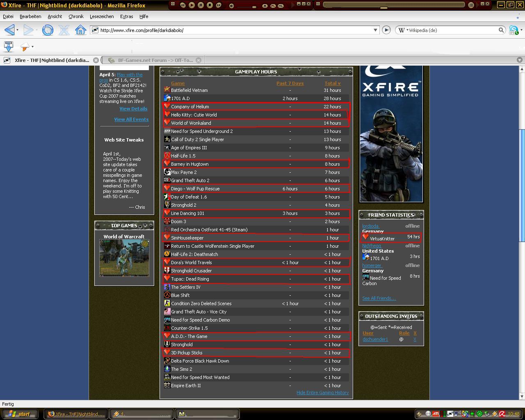Open the address bar URL history dropdown
The image size is (525, 420).
[375, 30]
